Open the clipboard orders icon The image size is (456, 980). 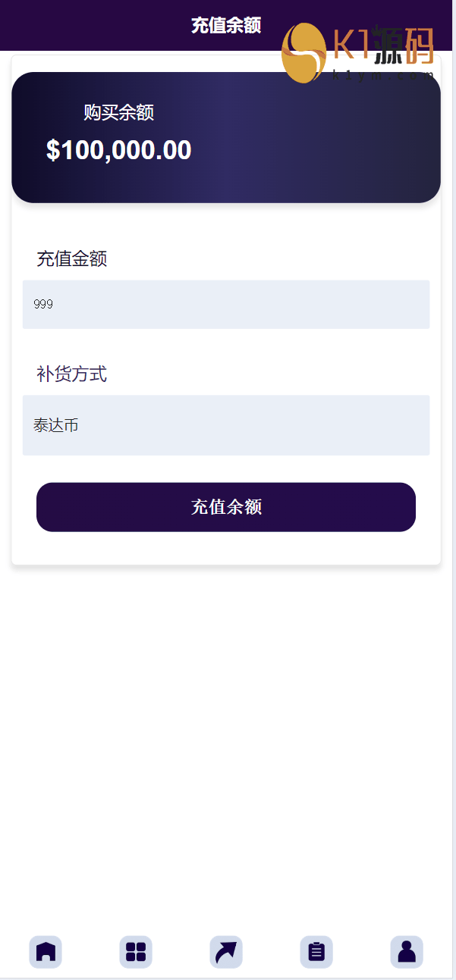click(x=316, y=952)
